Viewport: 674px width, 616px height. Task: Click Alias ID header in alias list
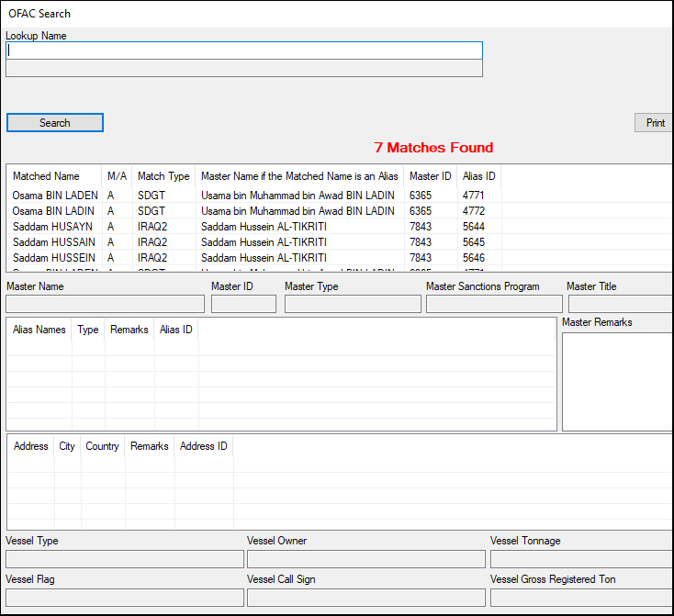[x=176, y=330]
